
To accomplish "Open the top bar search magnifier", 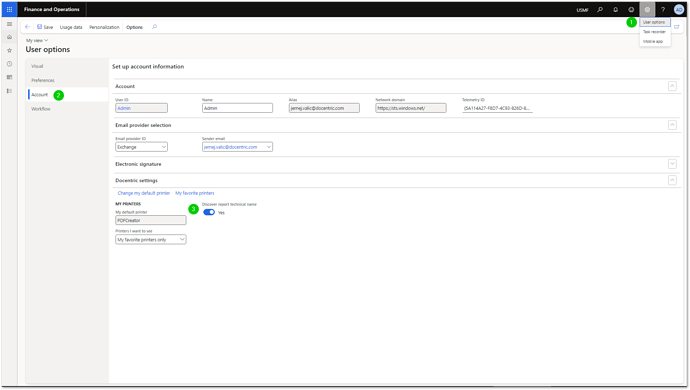I will pyautogui.click(x=600, y=9).
